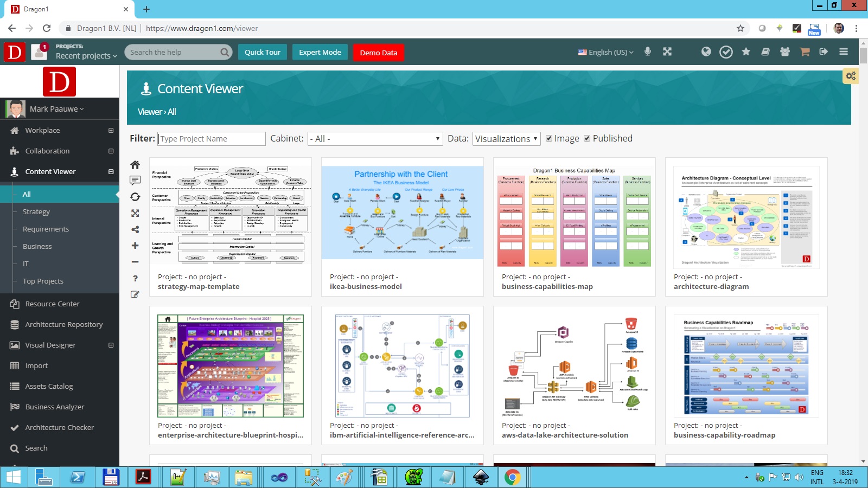The width and height of the screenshot is (868, 488).
Task: Click the expand arrows icon in viewer toolbar
Action: 135,213
